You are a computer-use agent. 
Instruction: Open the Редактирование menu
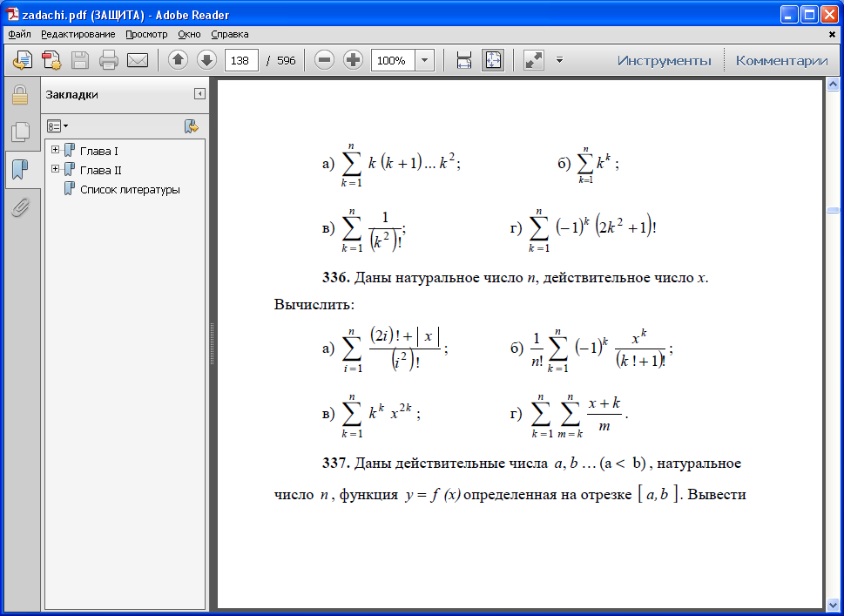tap(78, 34)
